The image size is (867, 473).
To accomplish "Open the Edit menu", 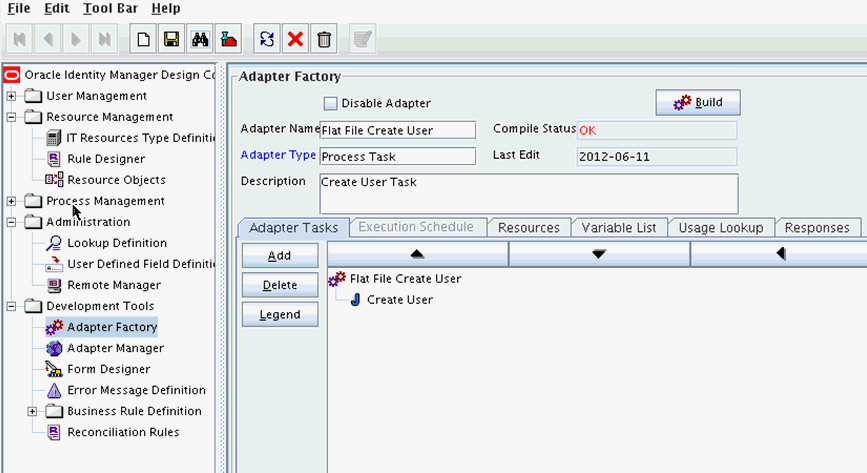I will click(56, 9).
